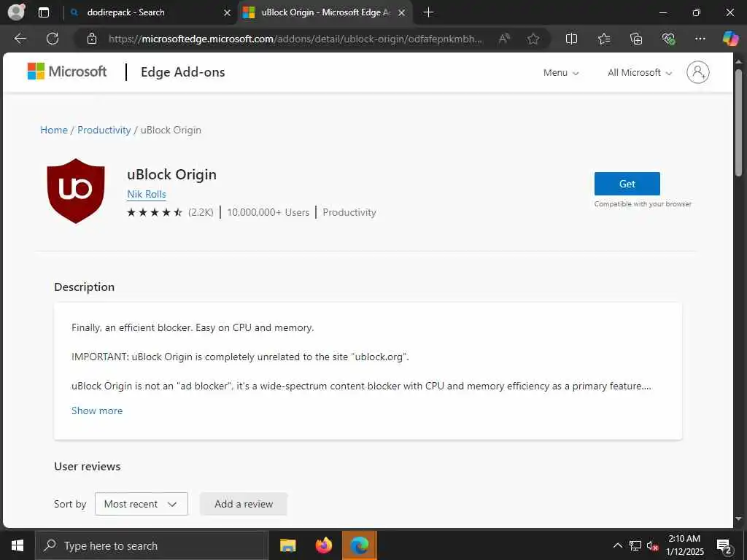The width and height of the screenshot is (747, 560).
Task: Click the Productivity category text beside Users
Action: [349, 212]
